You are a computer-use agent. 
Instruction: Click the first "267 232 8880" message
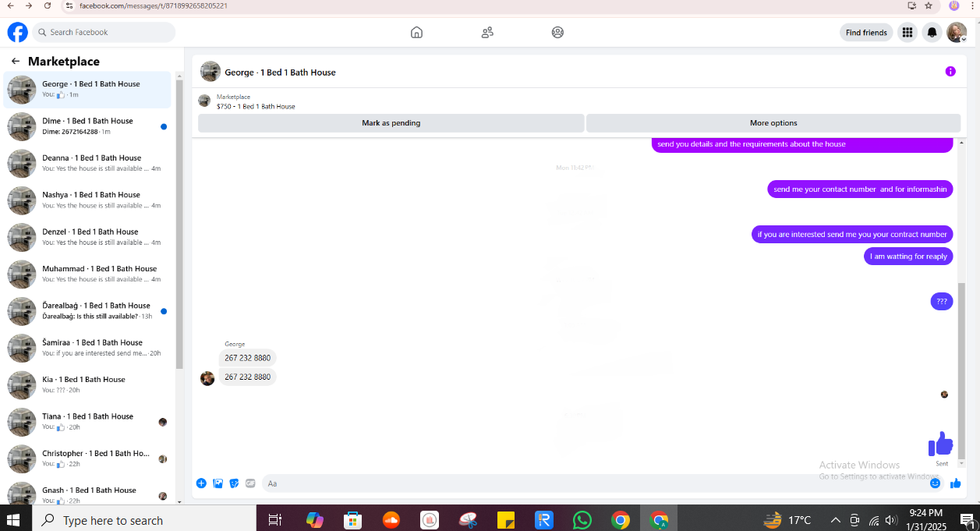[247, 358]
